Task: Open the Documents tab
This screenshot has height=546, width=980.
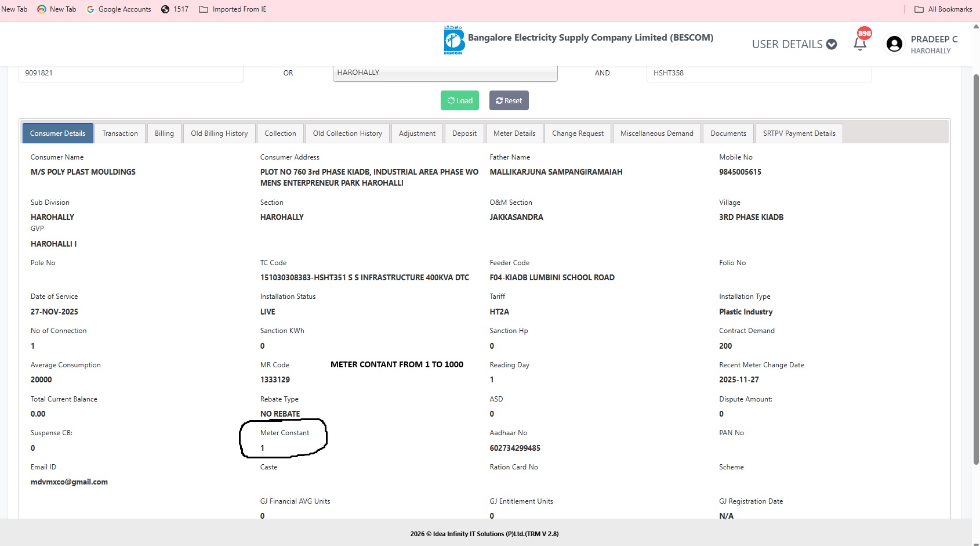Action: coord(728,133)
